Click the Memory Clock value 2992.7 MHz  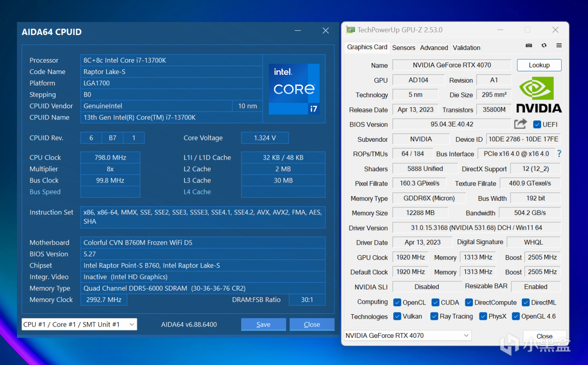[x=104, y=300]
